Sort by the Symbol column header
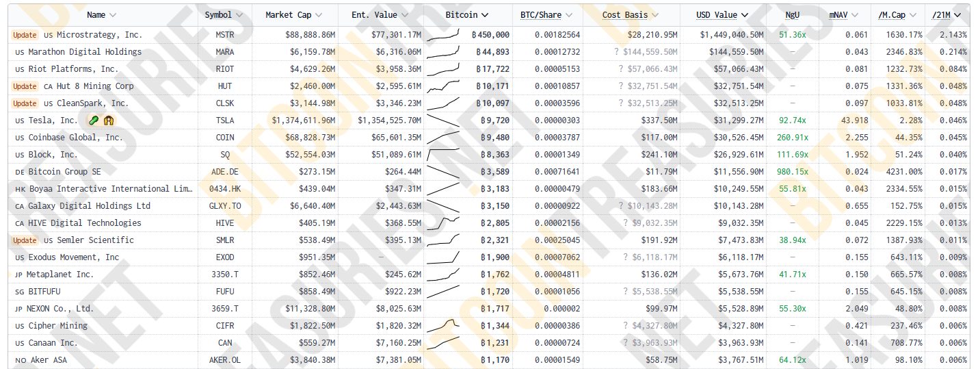This screenshot has width=980, height=369. point(223,14)
